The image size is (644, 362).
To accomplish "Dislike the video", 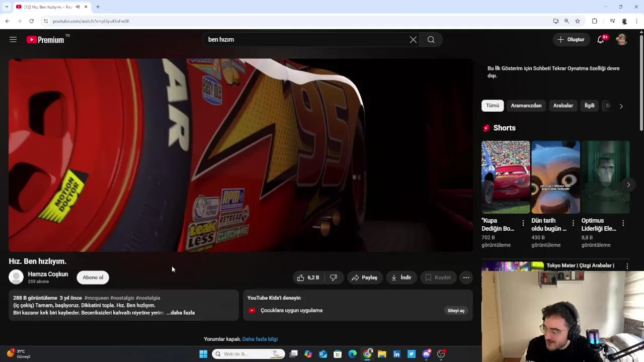I will tap(334, 278).
